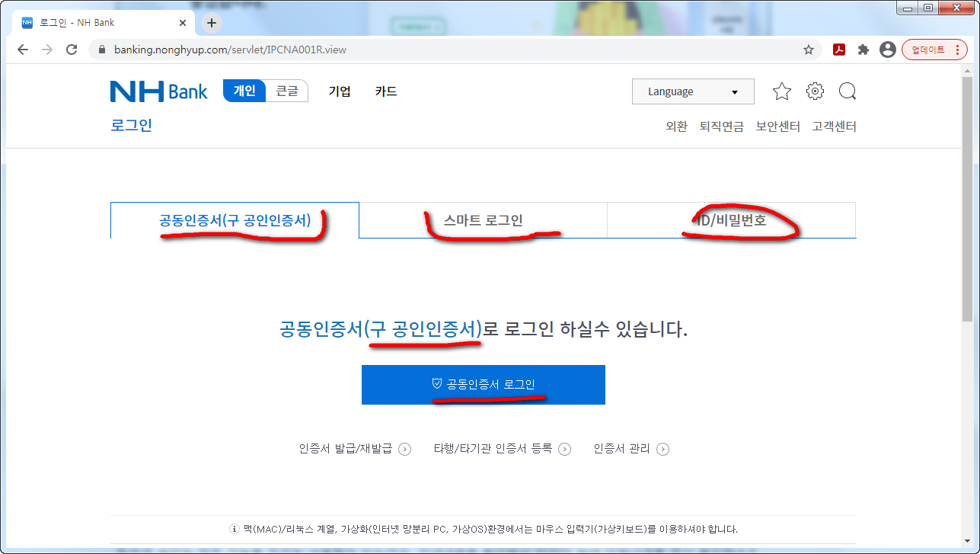Image resolution: width=980 pixels, height=554 pixels.
Task: Click the 공동인증서 로그인 button
Action: [x=484, y=385]
